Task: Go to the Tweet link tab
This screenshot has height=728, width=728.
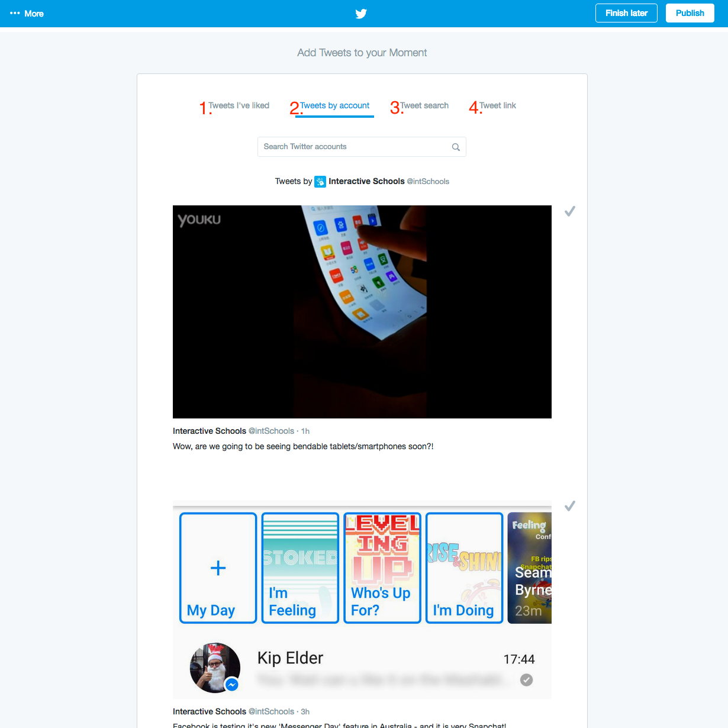Action: (x=498, y=105)
